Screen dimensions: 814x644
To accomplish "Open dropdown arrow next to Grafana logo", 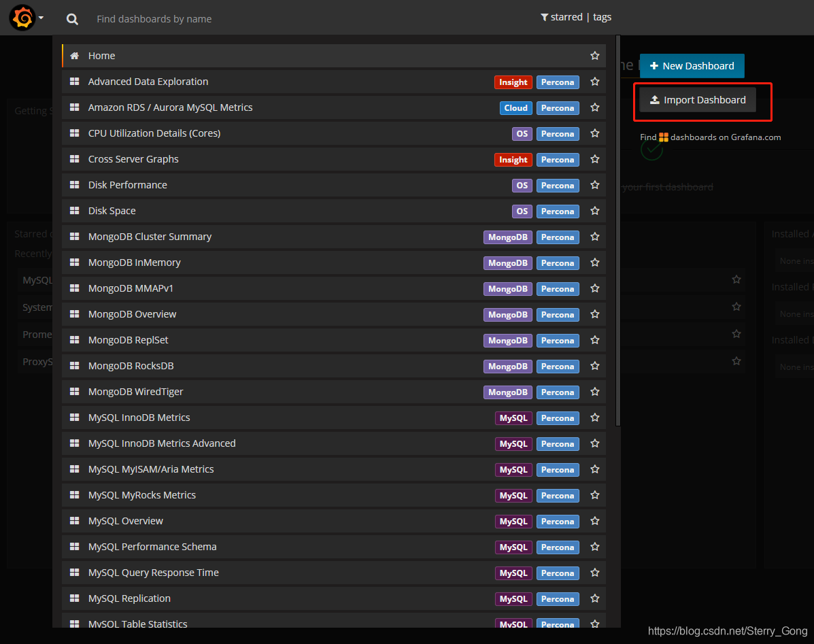I will [x=41, y=18].
